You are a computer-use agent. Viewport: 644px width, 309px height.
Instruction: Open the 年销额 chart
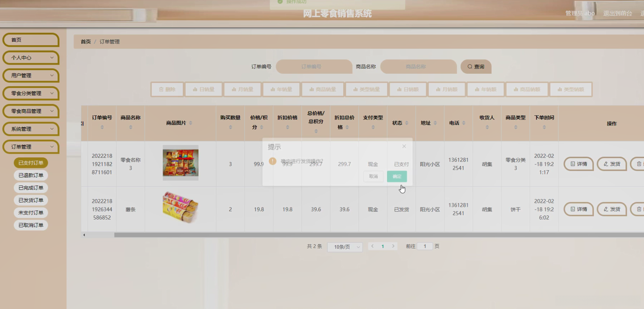coord(485,89)
